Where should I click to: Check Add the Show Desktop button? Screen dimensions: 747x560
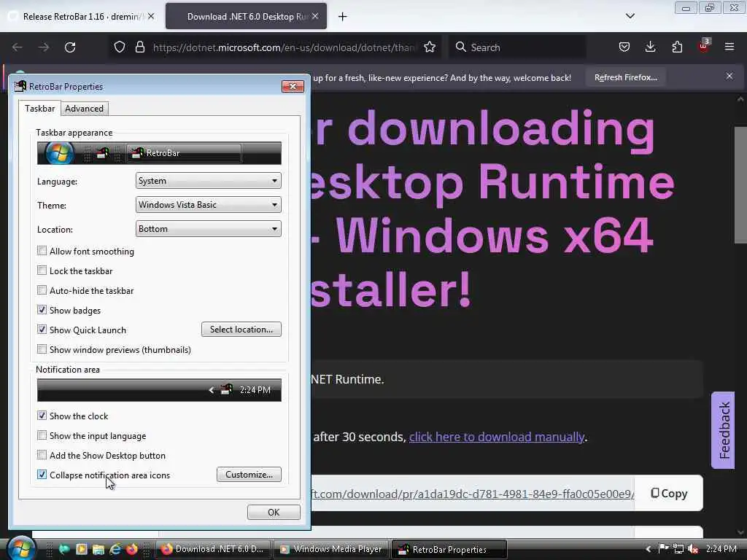pyautogui.click(x=42, y=455)
